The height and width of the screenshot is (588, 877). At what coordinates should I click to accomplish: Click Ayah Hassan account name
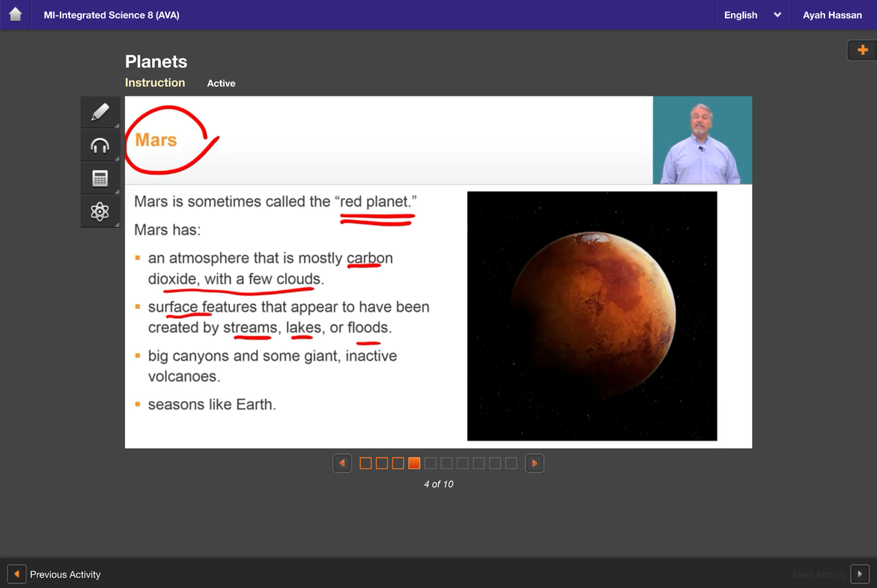(832, 15)
